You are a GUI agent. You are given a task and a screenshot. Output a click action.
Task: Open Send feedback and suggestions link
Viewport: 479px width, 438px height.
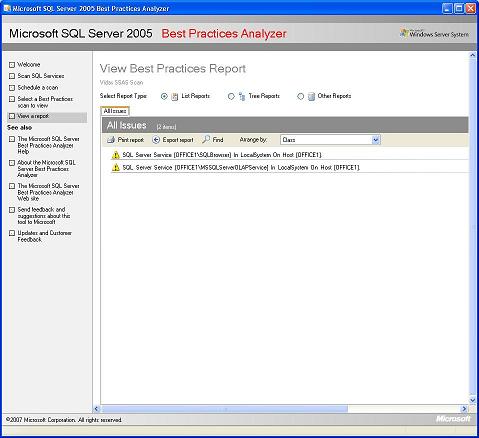tap(44, 216)
